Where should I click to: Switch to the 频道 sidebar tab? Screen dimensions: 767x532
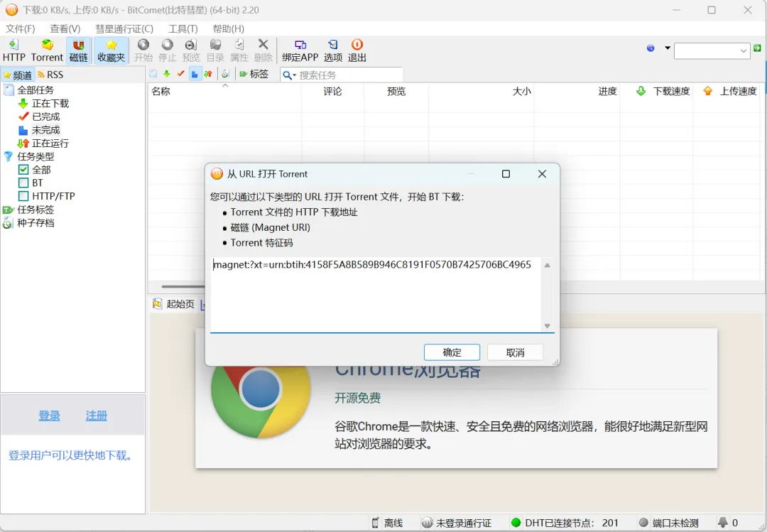(18, 75)
